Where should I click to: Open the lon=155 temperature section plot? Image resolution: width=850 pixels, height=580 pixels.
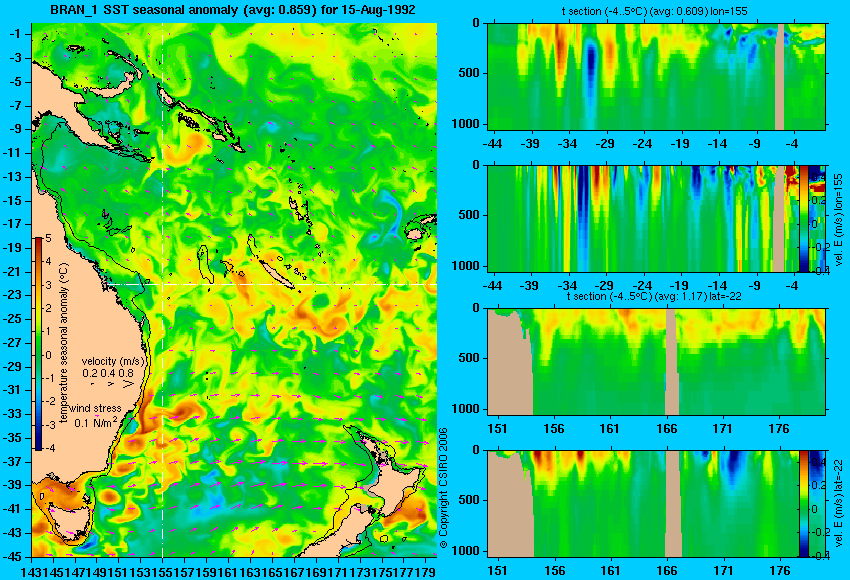[657, 76]
